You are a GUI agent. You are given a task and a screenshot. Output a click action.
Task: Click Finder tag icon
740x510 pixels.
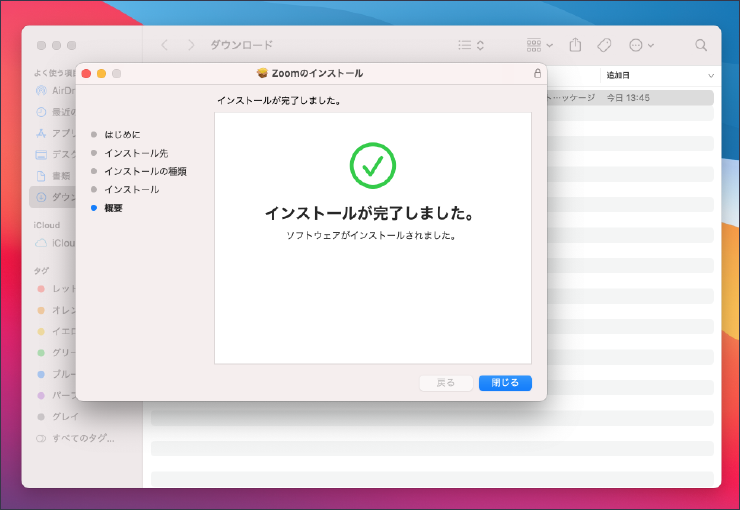[604, 45]
